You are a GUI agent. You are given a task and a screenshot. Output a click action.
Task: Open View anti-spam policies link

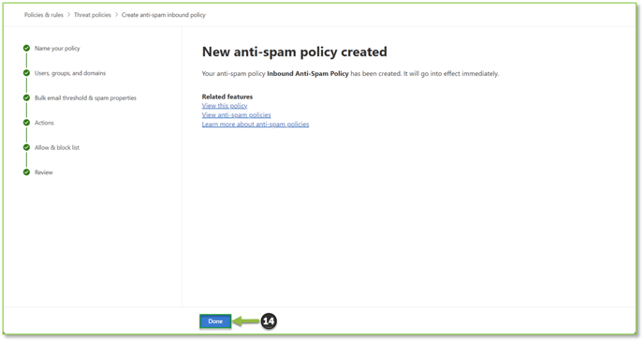pyautogui.click(x=236, y=114)
